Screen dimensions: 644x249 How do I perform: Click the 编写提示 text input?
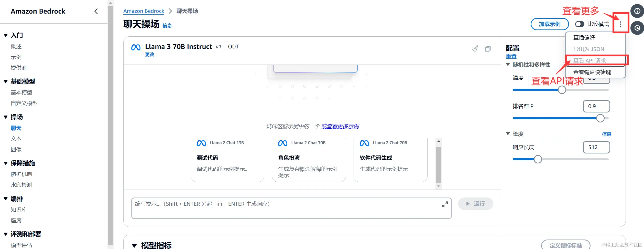pyautogui.click(x=291, y=208)
